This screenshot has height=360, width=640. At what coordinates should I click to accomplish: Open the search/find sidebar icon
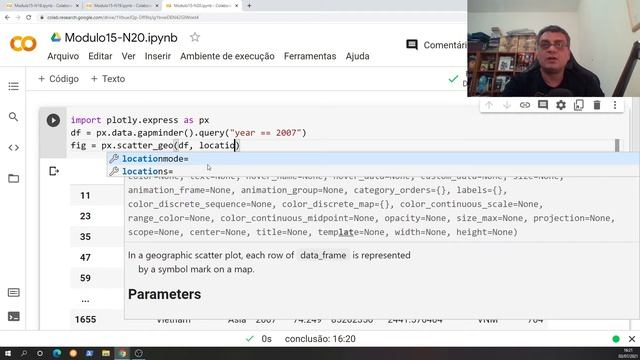[13, 117]
